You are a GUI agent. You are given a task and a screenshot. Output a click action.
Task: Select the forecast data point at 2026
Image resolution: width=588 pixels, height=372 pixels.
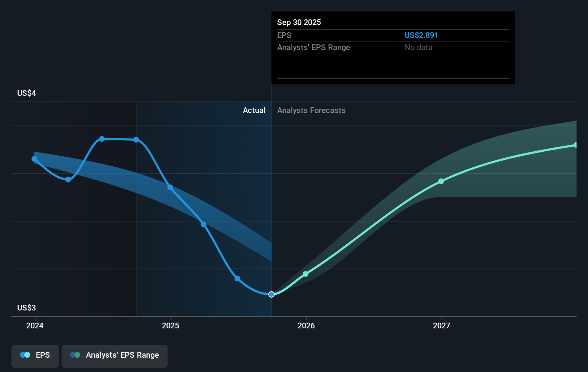click(x=305, y=274)
